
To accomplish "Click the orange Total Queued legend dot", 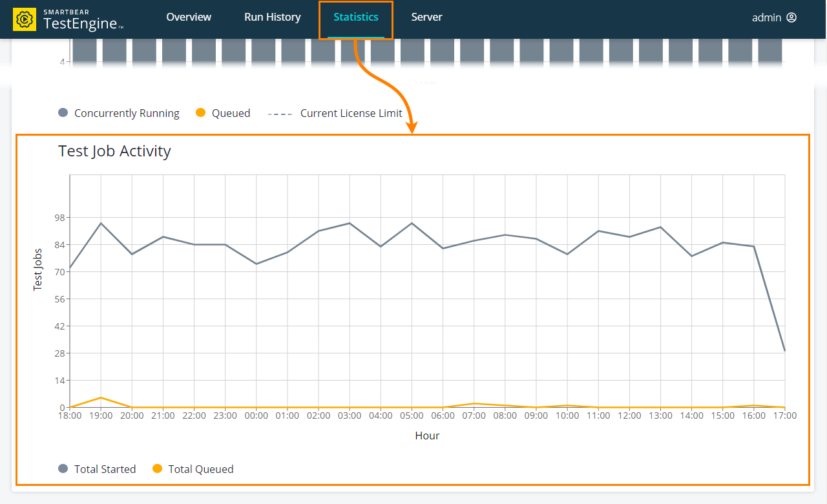I will (x=157, y=469).
